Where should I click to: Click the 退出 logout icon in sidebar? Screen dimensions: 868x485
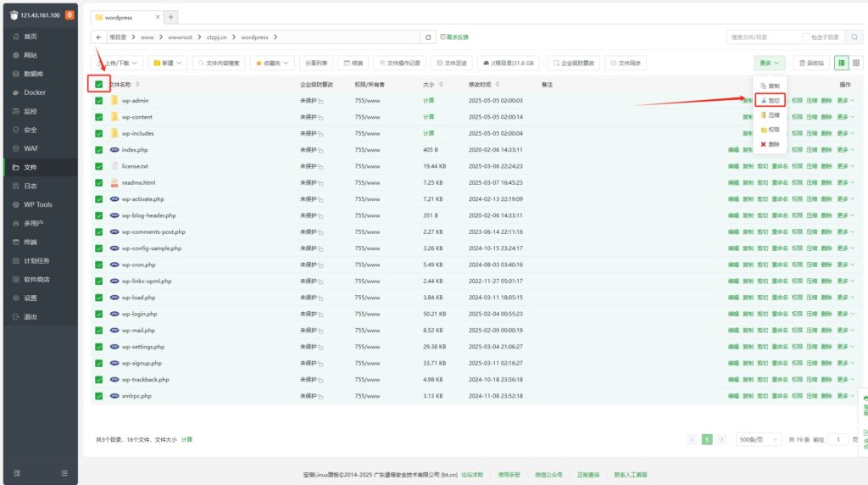[16, 317]
